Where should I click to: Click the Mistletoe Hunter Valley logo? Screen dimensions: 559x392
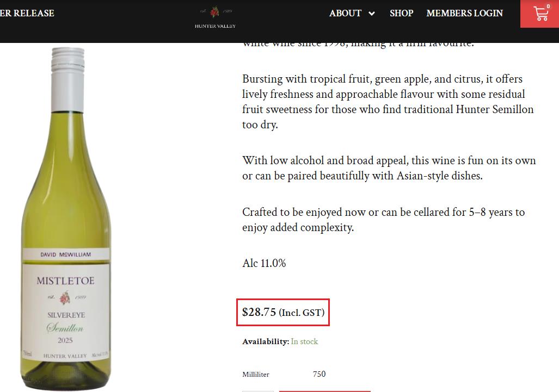pos(215,16)
